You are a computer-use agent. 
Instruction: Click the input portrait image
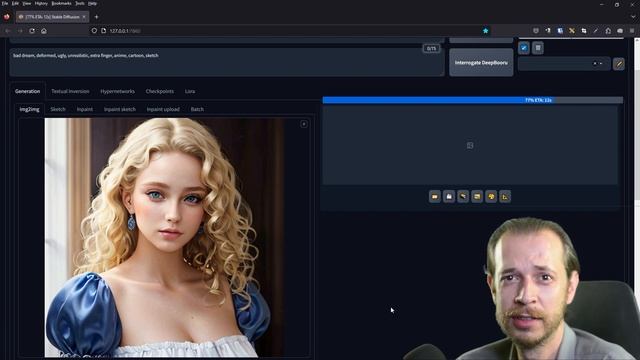(x=165, y=238)
